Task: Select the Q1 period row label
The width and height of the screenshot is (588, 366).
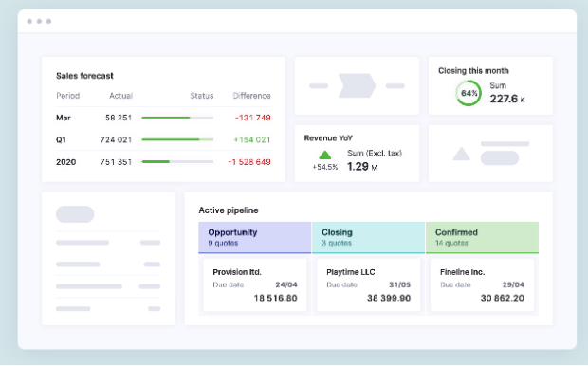Action: click(x=61, y=140)
